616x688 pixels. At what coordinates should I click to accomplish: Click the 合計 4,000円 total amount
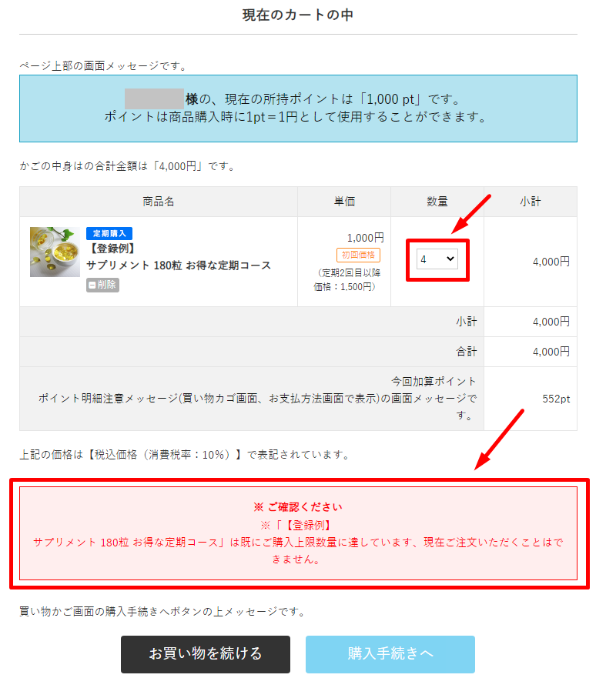551,352
